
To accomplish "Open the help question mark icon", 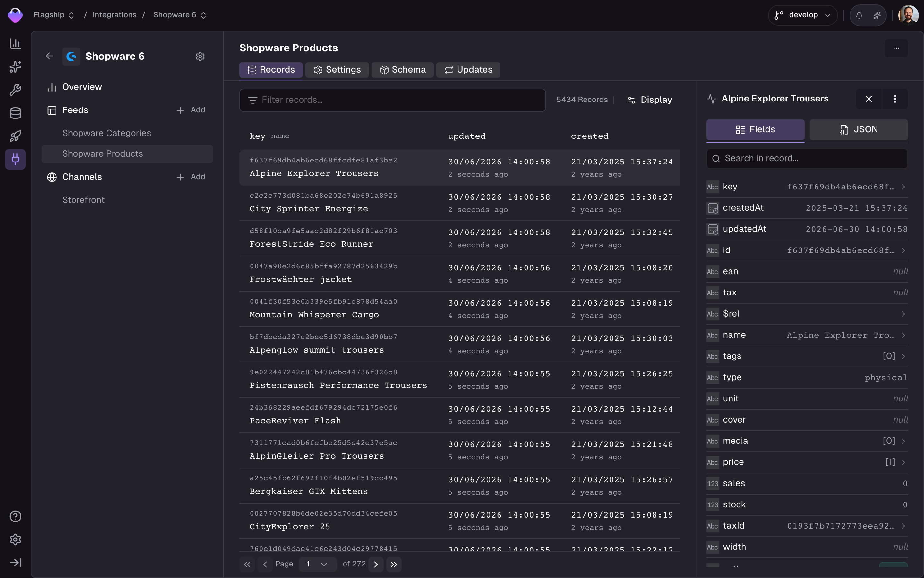I will (x=15, y=516).
